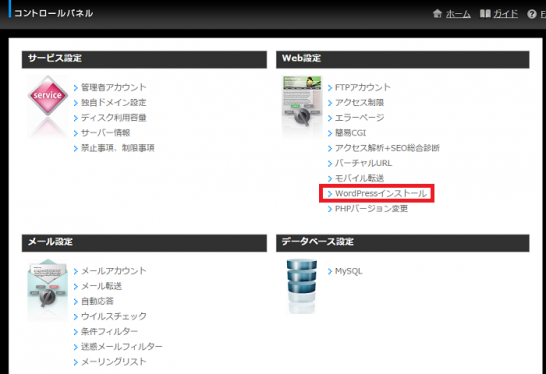
Task: Open 自動応答 settings
Action: click(x=98, y=301)
